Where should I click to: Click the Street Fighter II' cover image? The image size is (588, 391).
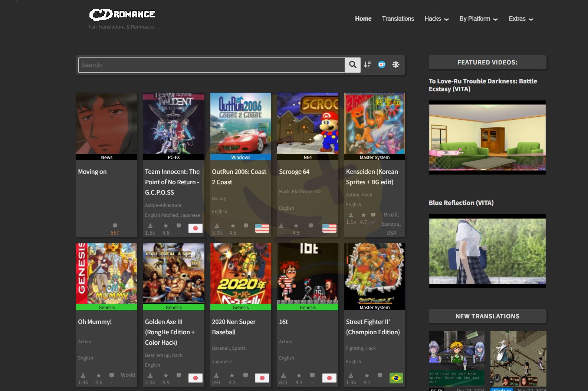click(375, 274)
